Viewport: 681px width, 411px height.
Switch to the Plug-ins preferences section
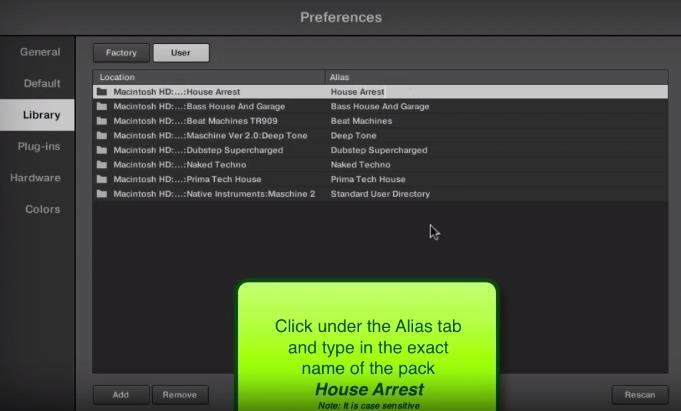pyautogui.click(x=39, y=146)
